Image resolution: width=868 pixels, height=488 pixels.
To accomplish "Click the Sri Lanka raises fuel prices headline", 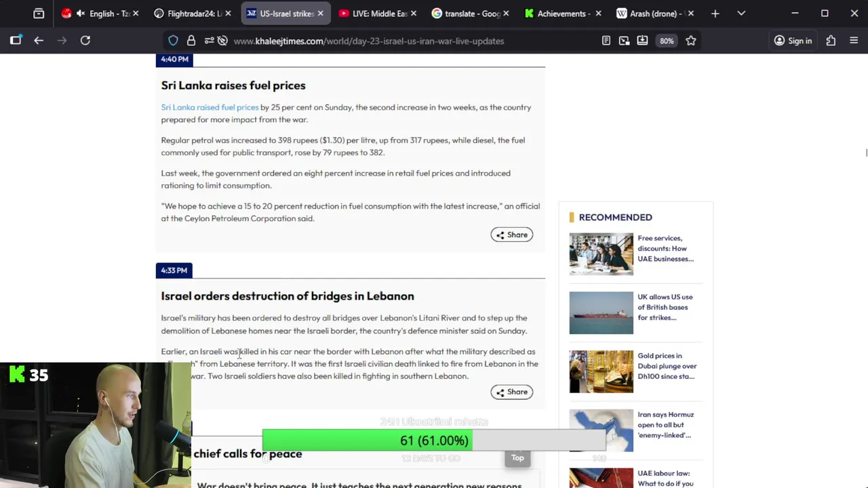I will point(233,85).
